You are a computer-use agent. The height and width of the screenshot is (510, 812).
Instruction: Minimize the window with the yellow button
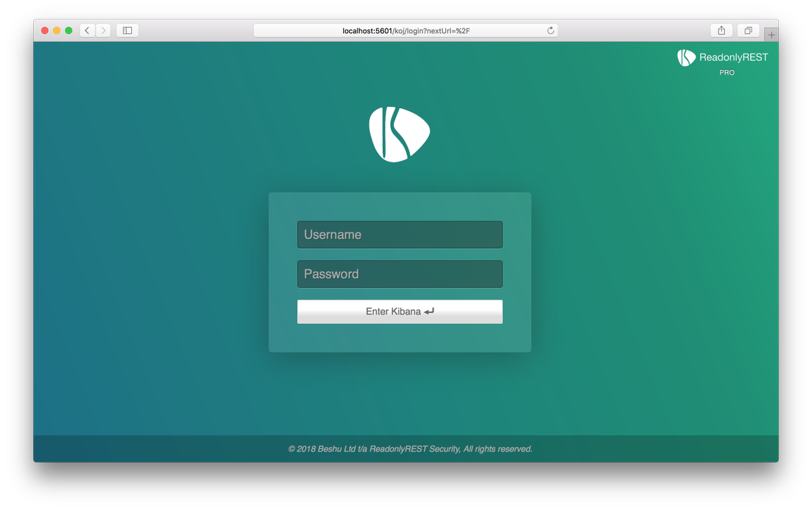pos(57,30)
